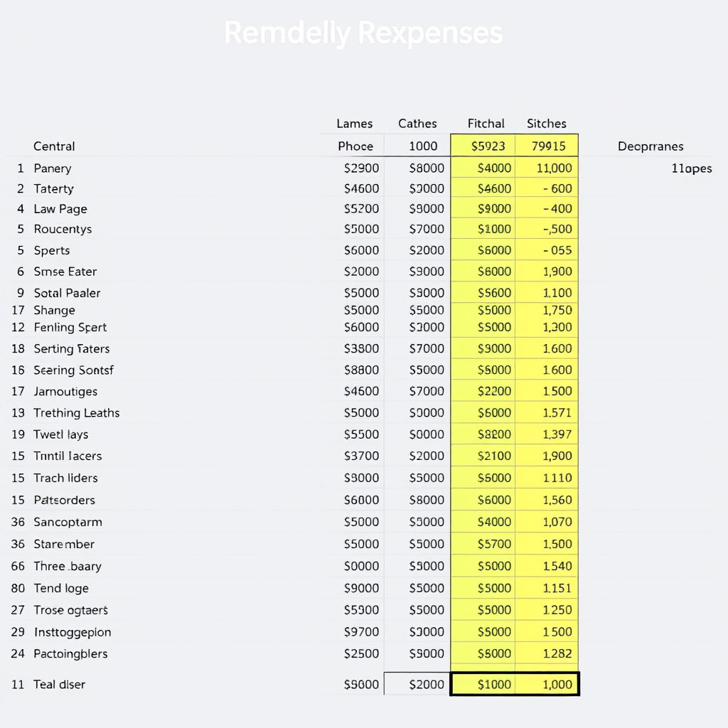The image size is (728, 728).
Task: Click the 'Smse Eater' row label
Action: pos(65,271)
